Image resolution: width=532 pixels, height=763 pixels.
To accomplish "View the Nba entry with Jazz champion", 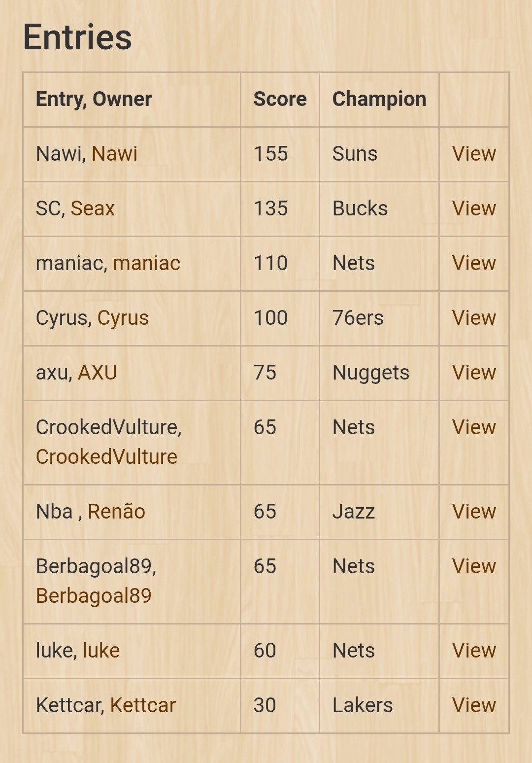I will pos(474,512).
